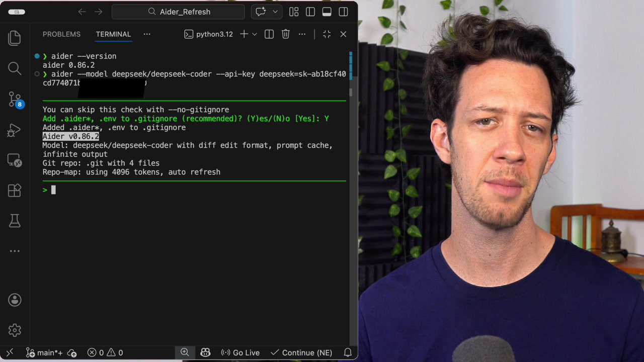The width and height of the screenshot is (644, 362).
Task: Open the Search view in the activity bar
Action: point(15,68)
